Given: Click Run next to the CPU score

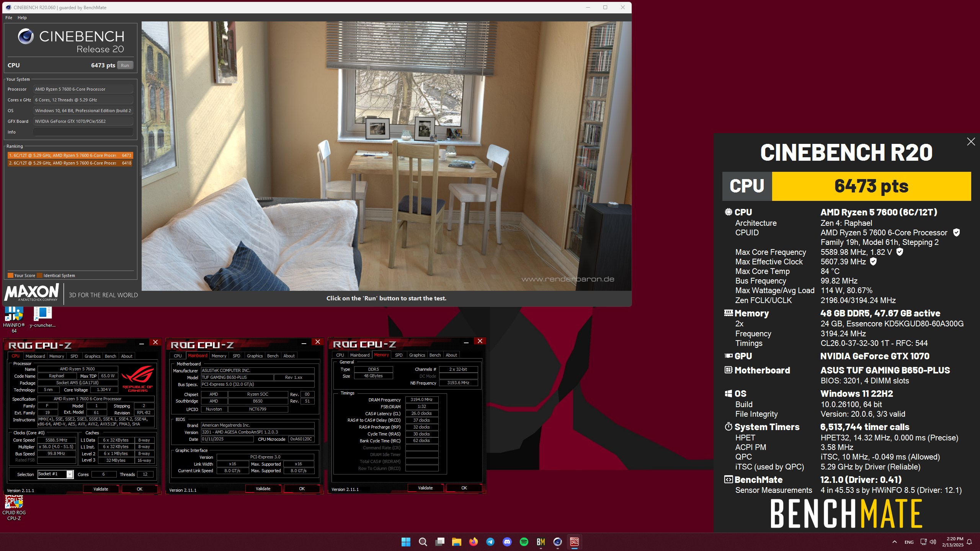Looking at the screenshot, I should click(125, 65).
